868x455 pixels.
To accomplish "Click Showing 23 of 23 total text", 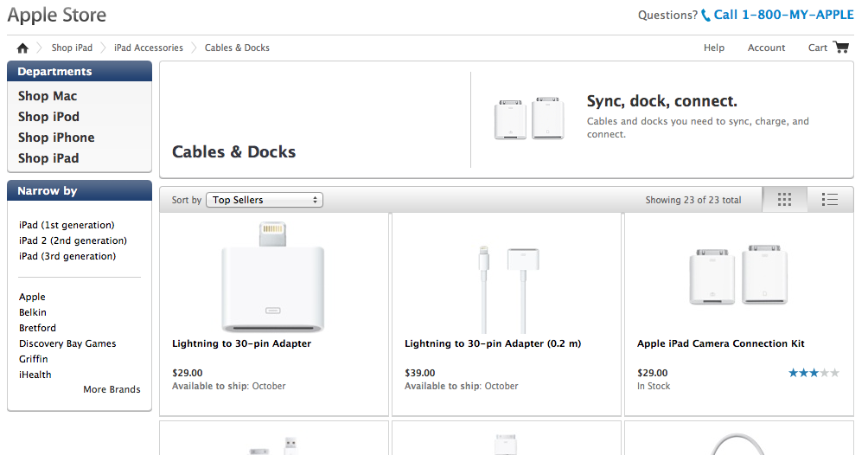I will coord(693,200).
